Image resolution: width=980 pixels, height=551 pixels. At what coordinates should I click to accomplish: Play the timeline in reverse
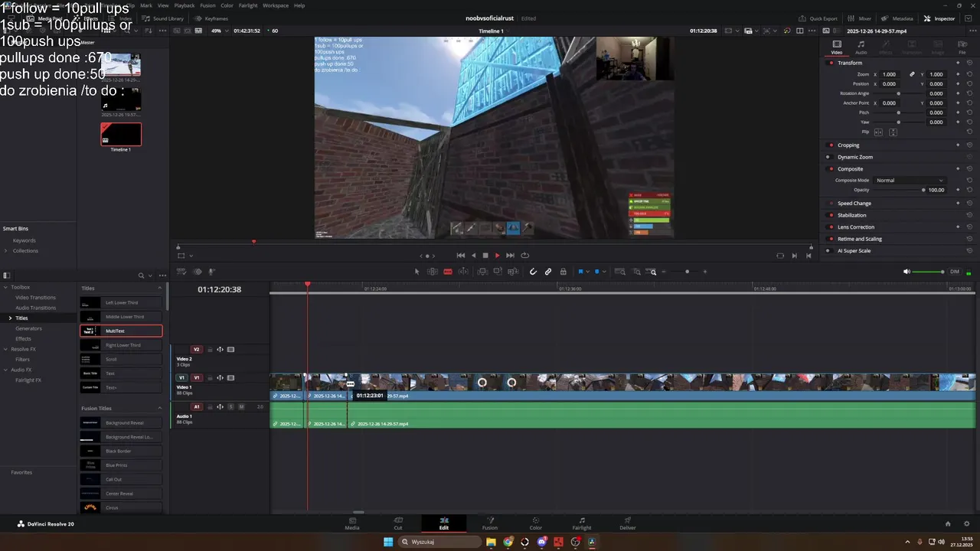[473, 256]
